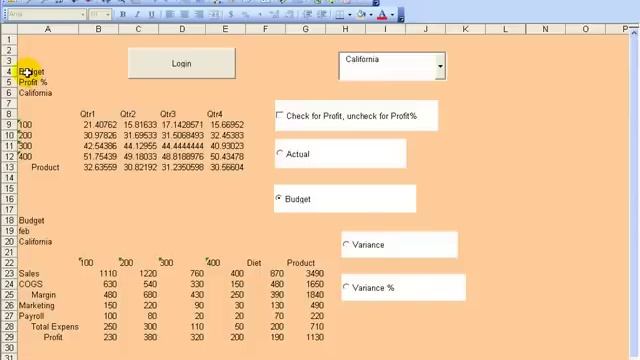Toggle bold formatting
Viewport: 640px width, 360px height.
(122, 14)
